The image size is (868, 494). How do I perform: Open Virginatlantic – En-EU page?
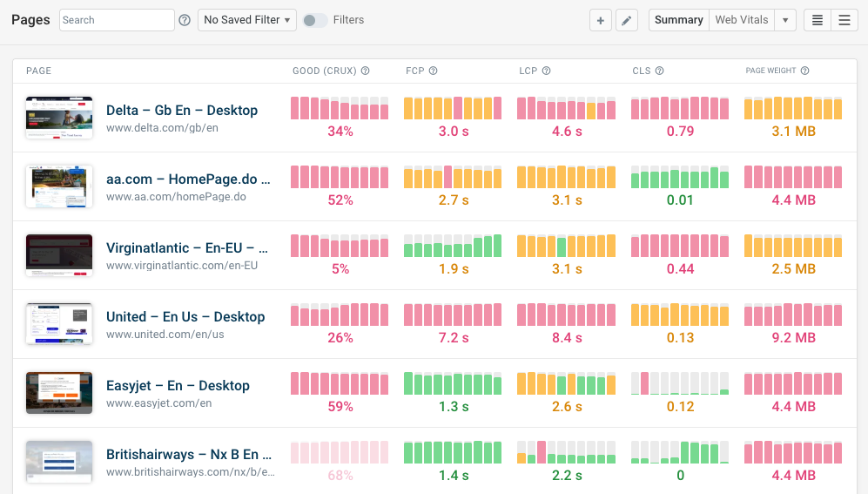(187, 247)
